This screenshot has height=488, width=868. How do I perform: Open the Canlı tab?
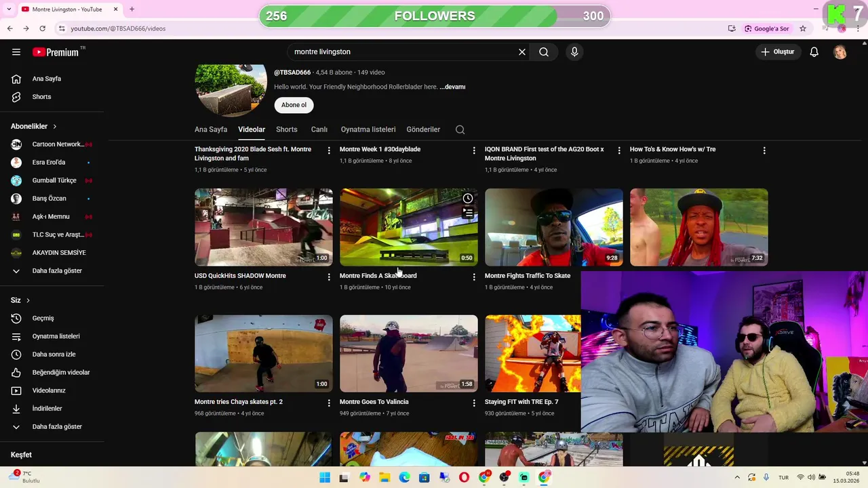(319, 129)
